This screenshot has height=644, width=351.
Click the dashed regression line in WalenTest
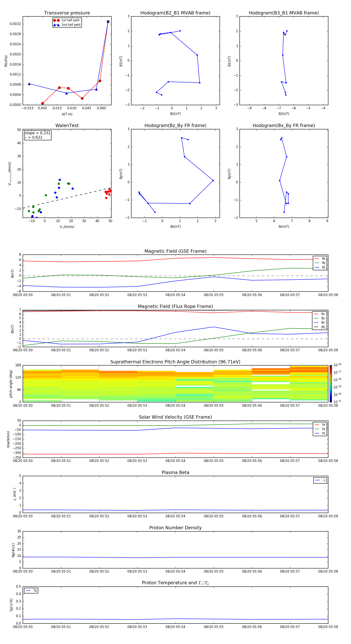(x=67, y=198)
